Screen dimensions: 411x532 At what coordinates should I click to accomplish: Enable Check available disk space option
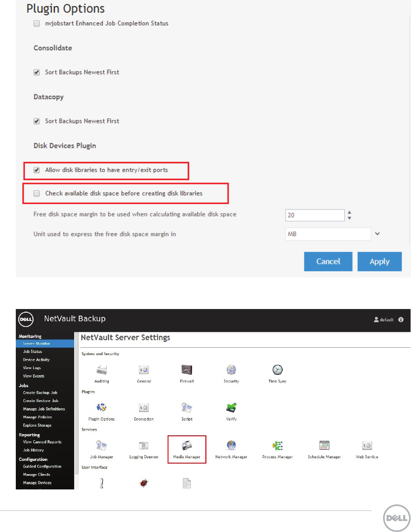[x=37, y=193]
